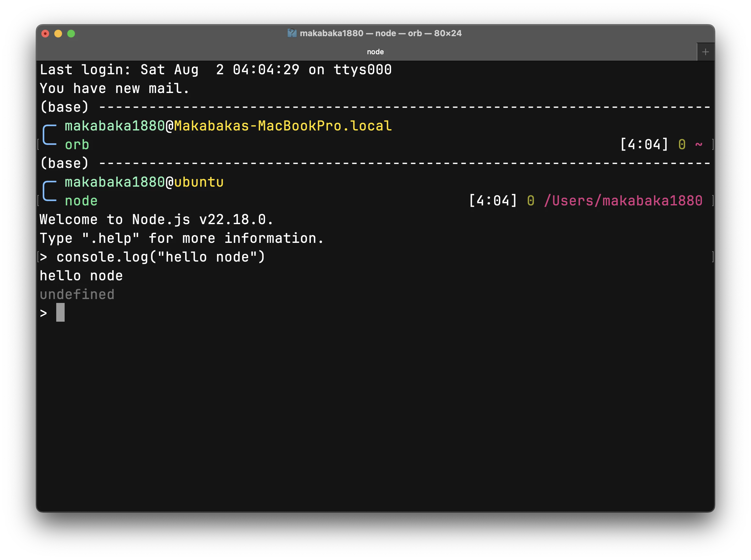Close the terminal window with red button
The image size is (751, 560).
[x=45, y=34]
